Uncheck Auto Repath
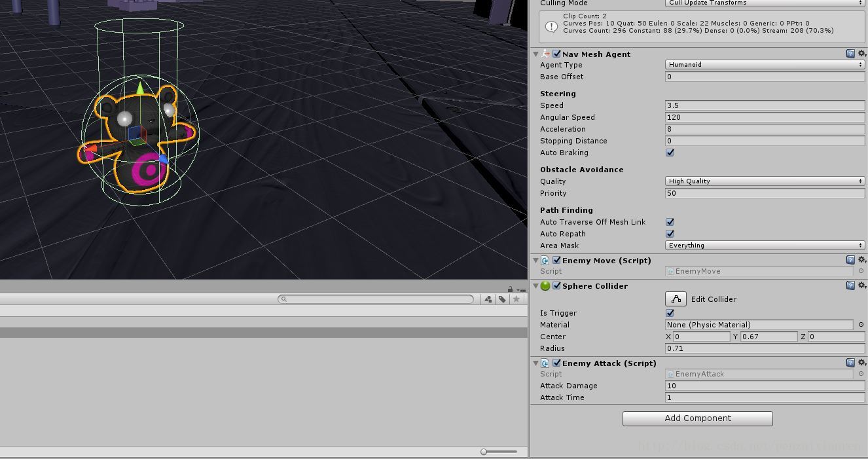 (670, 234)
